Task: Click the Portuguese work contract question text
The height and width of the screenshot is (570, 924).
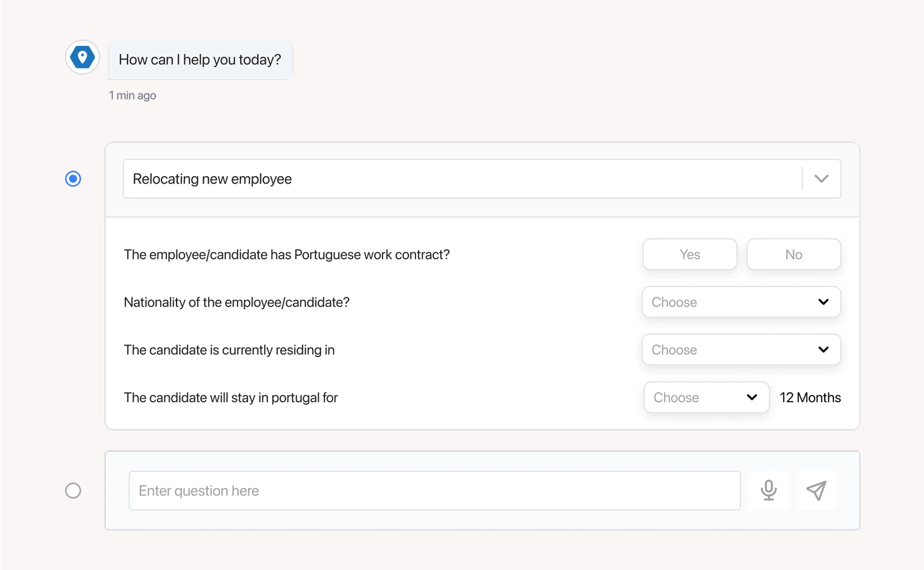Action: click(x=287, y=254)
